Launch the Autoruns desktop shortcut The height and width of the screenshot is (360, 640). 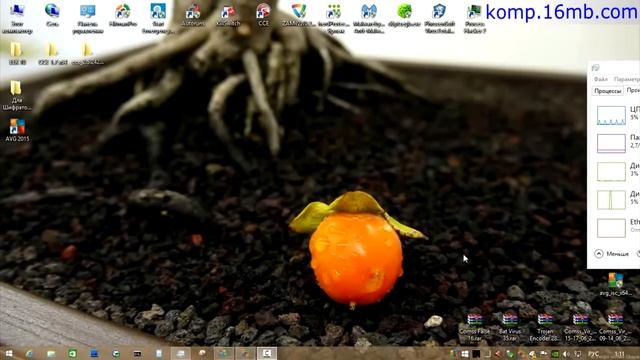(193, 16)
